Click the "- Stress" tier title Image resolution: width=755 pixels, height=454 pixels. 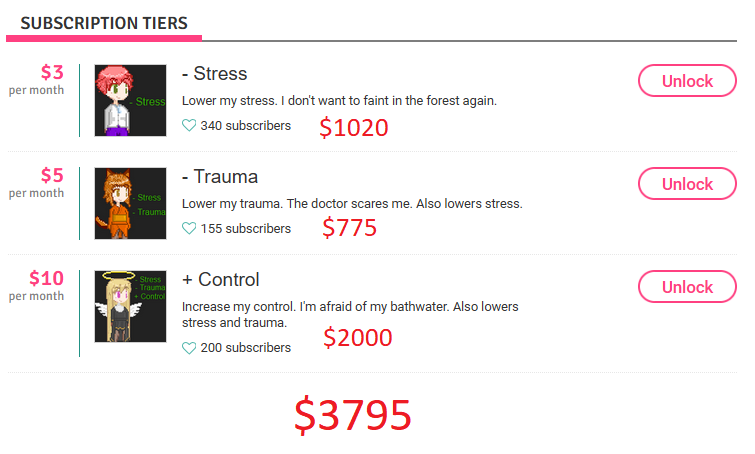[x=214, y=74]
